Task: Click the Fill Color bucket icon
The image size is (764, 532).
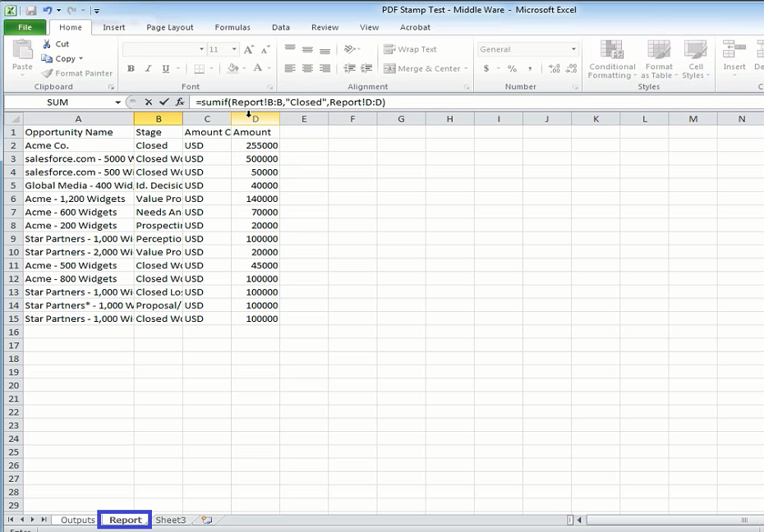Action: [x=233, y=68]
